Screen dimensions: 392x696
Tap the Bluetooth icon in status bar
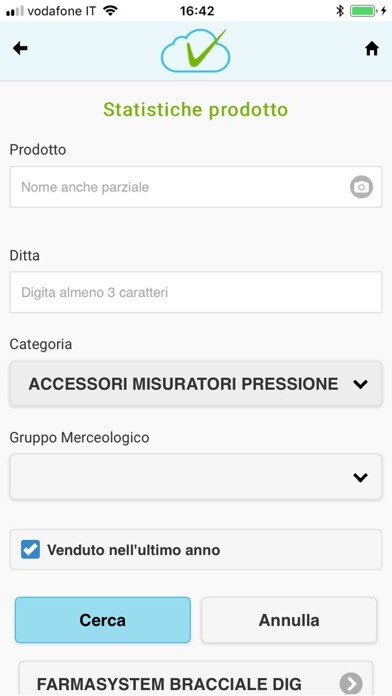pyautogui.click(x=340, y=11)
